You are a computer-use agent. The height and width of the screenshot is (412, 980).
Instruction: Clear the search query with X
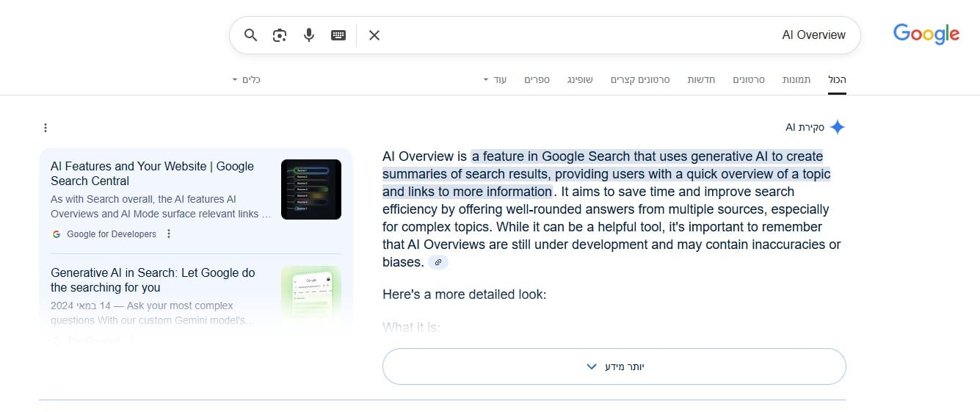point(374,35)
